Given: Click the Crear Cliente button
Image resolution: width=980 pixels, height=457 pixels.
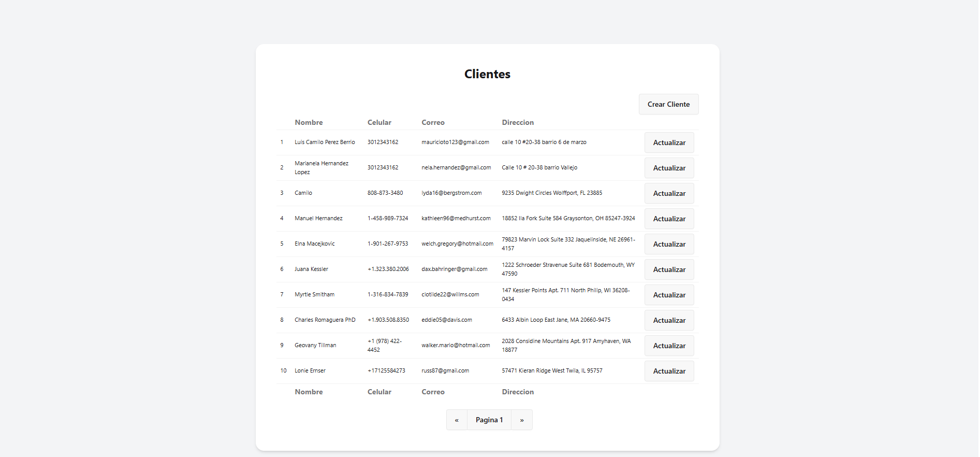Looking at the screenshot, I should [668, 104].
